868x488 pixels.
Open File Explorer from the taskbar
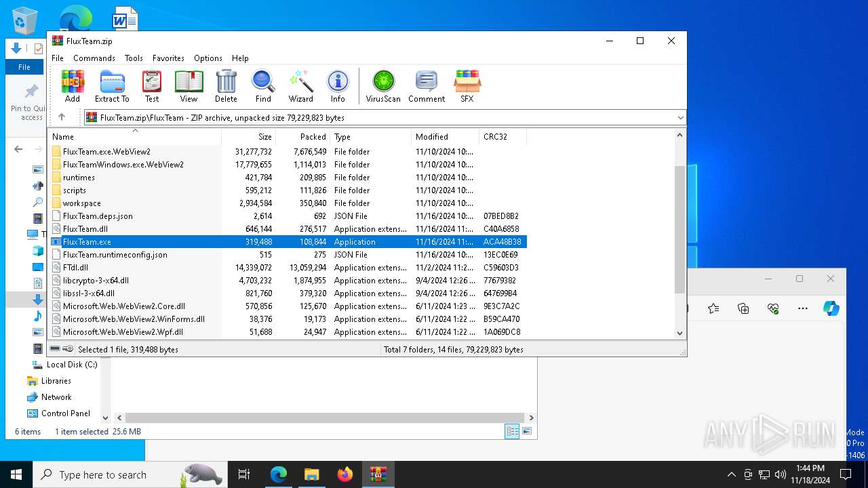[311, 474]
